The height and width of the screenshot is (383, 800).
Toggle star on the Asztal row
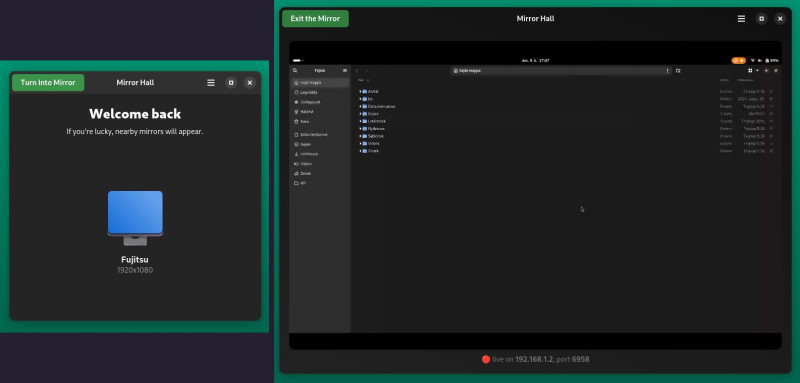click(x=771, y=91)
